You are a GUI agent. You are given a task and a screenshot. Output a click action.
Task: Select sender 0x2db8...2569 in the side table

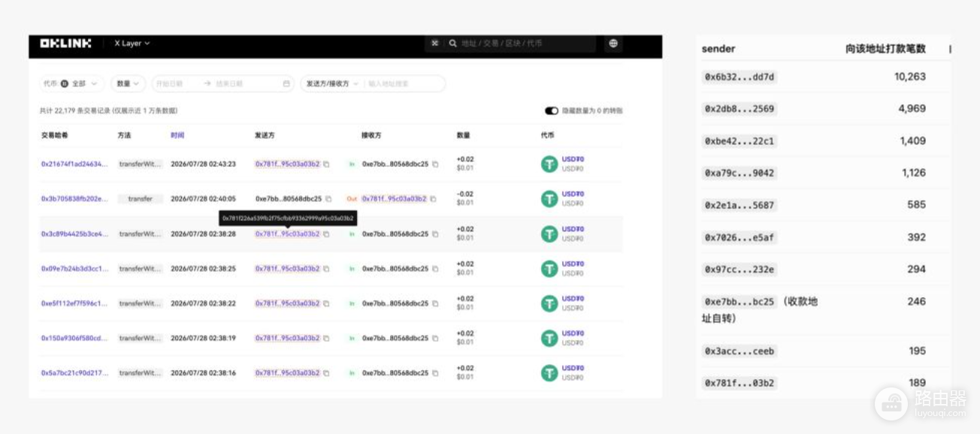click(740, 109)
